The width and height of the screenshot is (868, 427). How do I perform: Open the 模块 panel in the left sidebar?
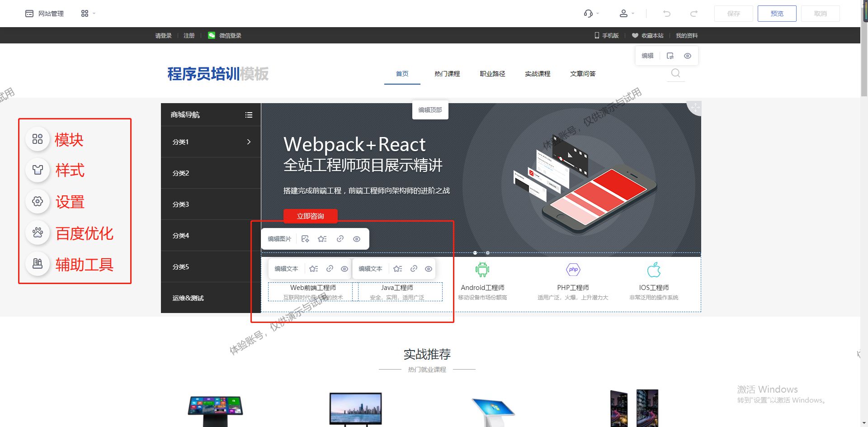(38, 139)
